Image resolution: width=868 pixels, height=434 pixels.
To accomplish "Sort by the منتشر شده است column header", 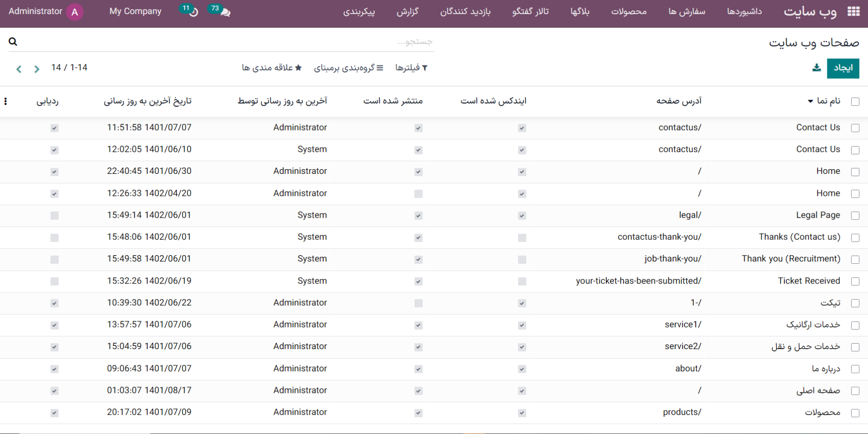I will click(x=393, y=101).
